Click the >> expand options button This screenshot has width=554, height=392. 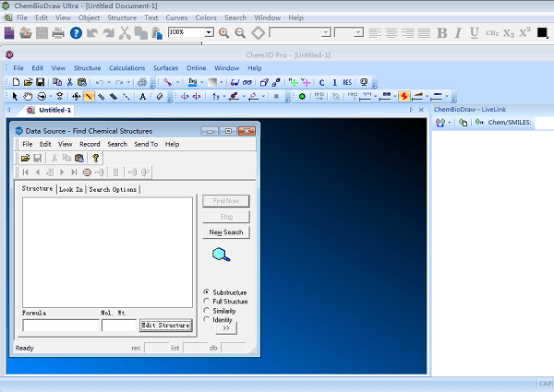click(x=226, y=328)
